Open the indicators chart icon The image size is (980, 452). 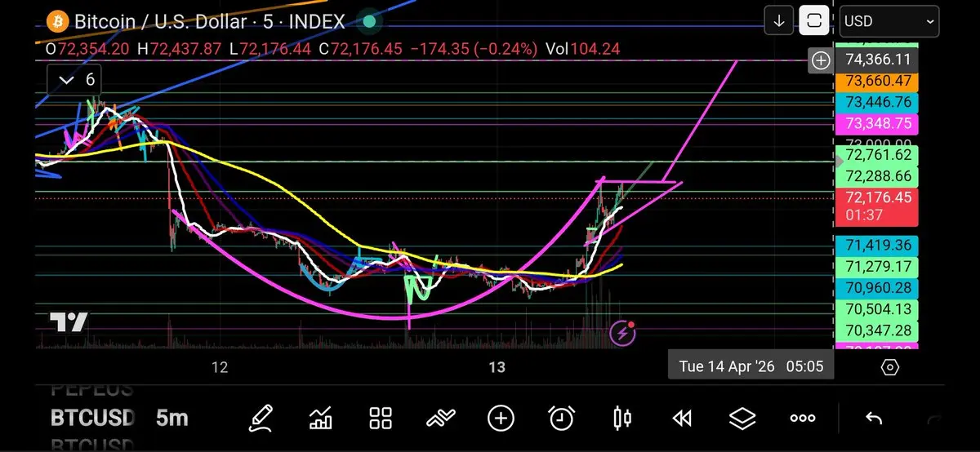pyautogui.click(x=321, y=419)
